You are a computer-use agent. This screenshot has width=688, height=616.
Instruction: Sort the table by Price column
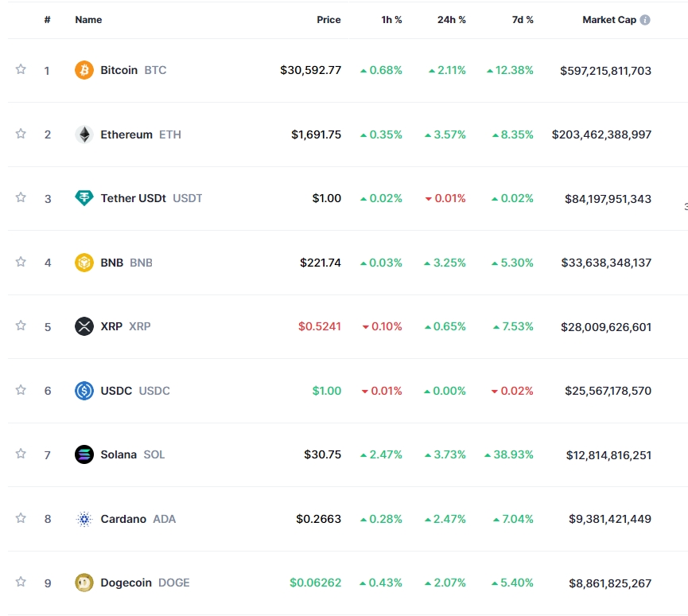click(328, 20)
